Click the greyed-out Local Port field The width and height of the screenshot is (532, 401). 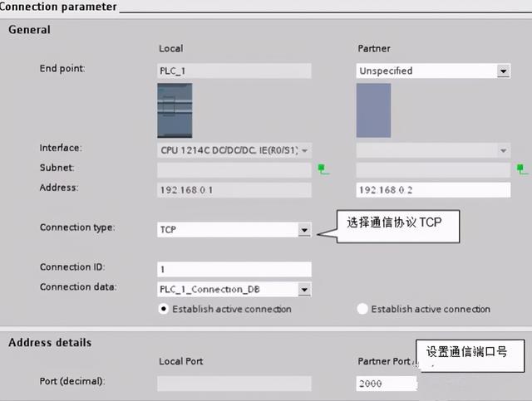234,384
